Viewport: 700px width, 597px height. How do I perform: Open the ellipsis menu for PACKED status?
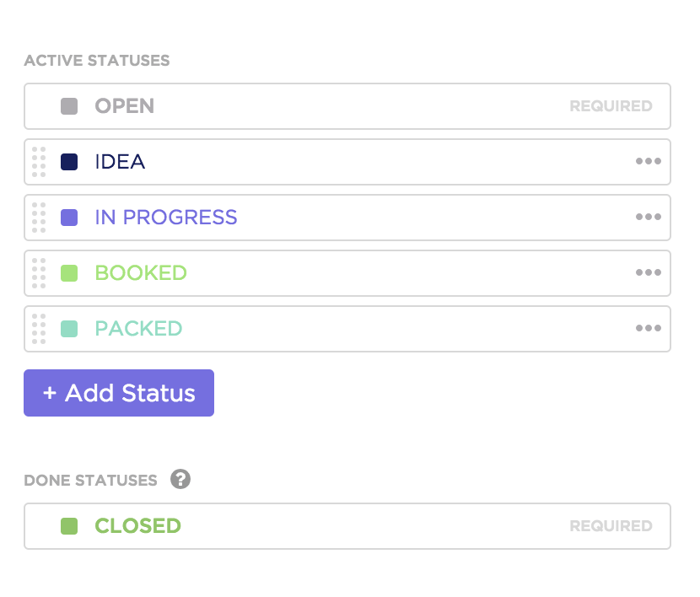648,329
